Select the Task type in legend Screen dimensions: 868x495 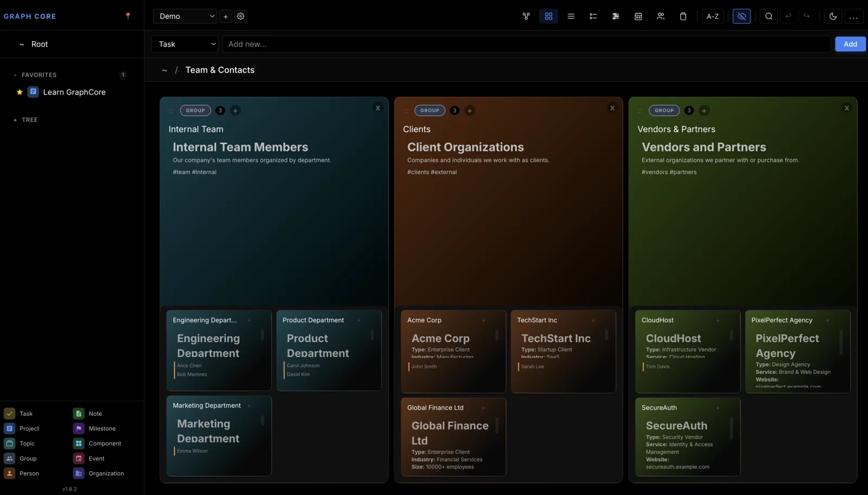(19, 414)
